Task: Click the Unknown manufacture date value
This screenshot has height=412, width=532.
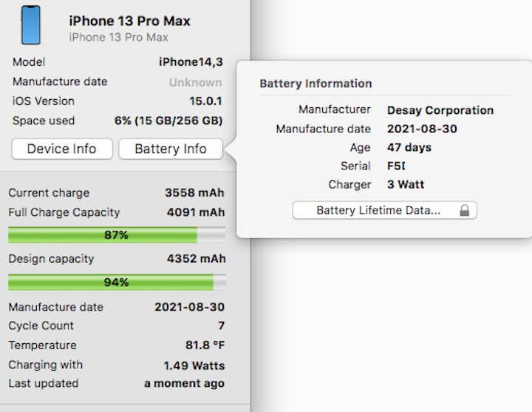Action: [x=195, y=82]
